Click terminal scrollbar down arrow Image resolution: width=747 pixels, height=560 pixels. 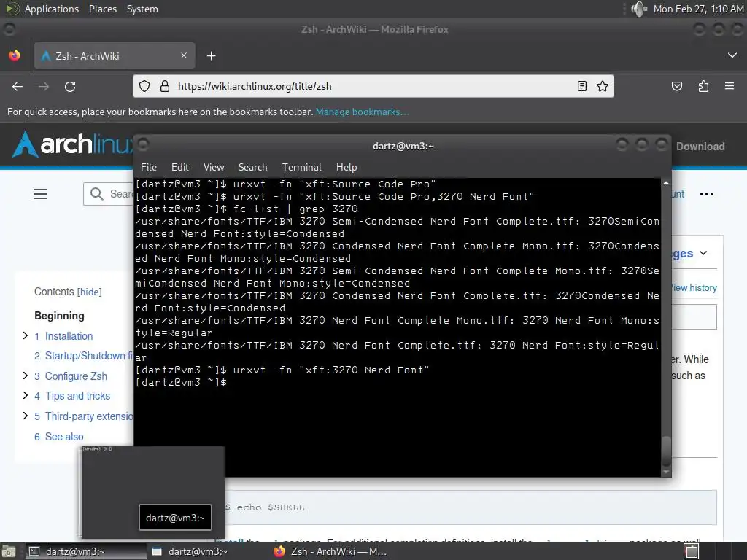[666, 472]
